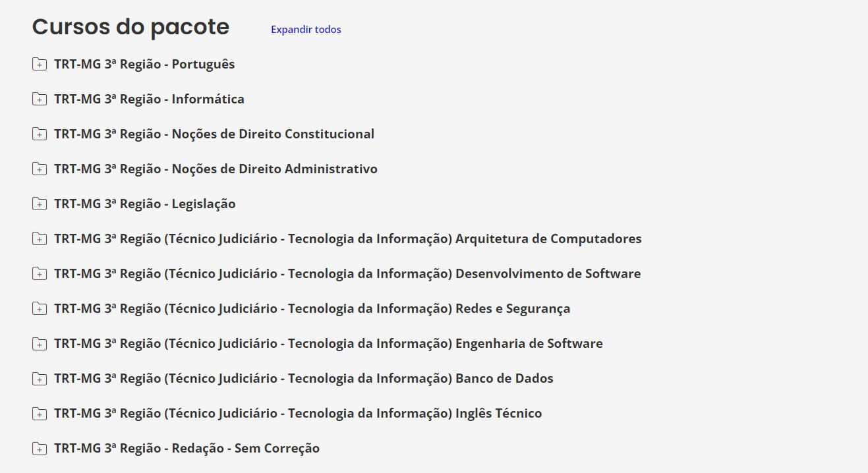
Task: Click folder icon beside Noções de Direito Administrativo
Action: tap(40, 169)
